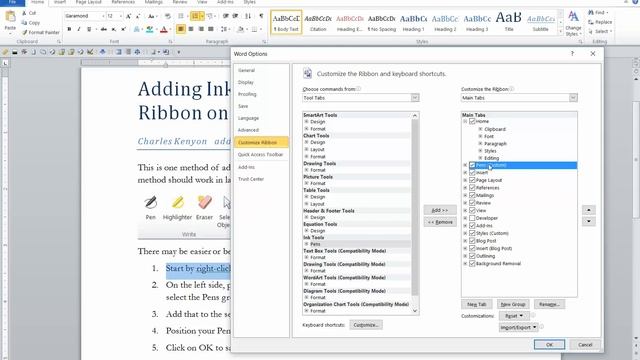Click the Align Text Left icon
The image size is (640, 360).
click(x=181, y=29)
